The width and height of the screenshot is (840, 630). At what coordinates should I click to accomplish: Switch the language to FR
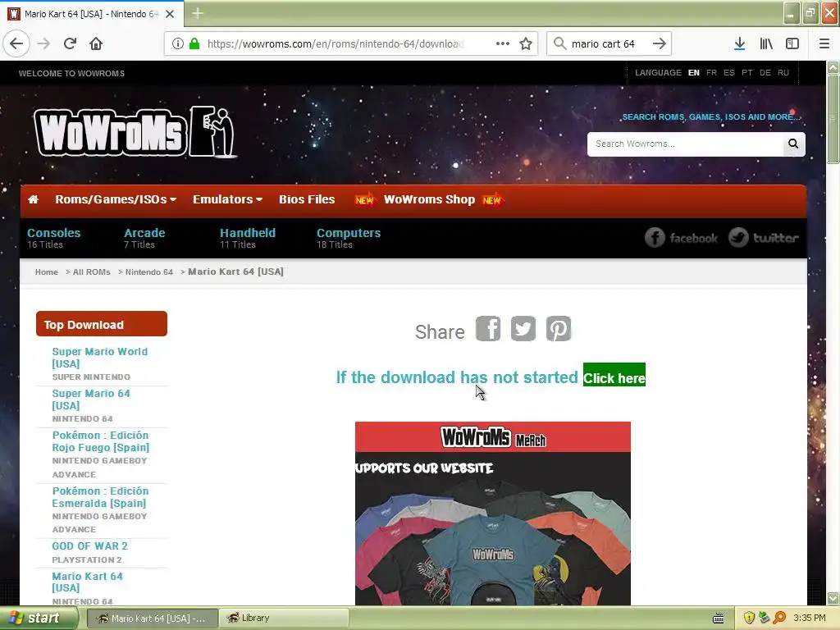711,72
